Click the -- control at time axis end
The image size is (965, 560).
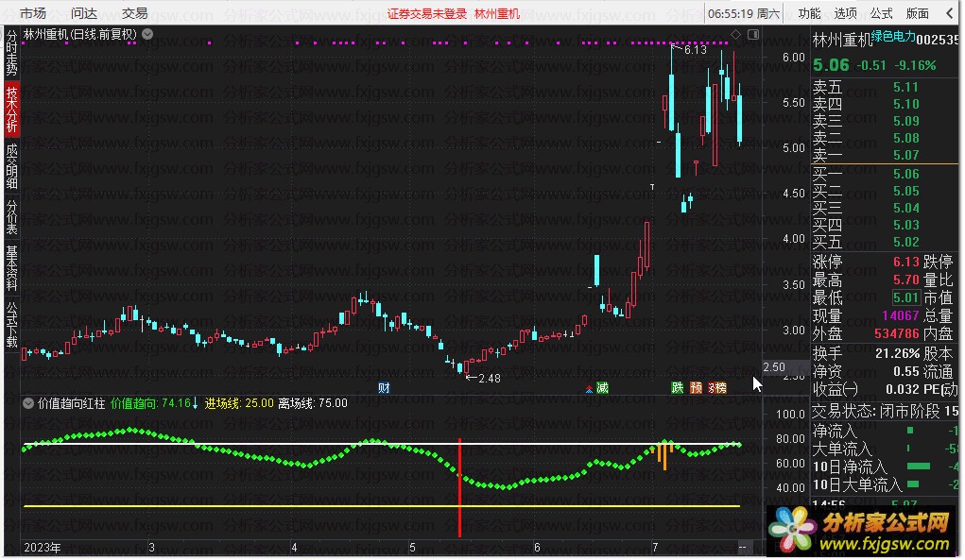point(742,547)
